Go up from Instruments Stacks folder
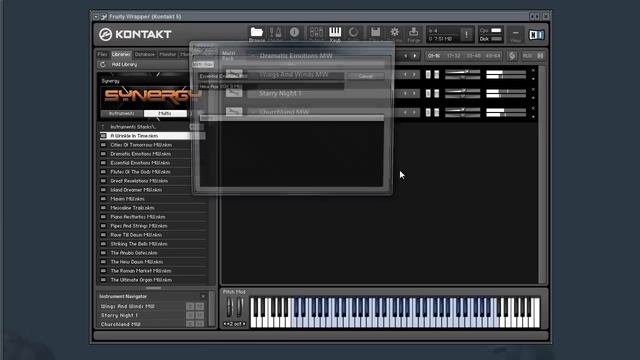Screen dimensions: 640x360 point(103,127)
